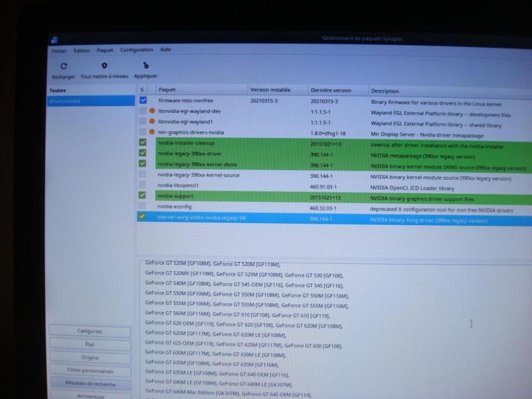Click orange status icon for libnvidia-egl-wayland1
Image resolution: width=532 pixels, height=399 pixels.
[x=152, y=121]
